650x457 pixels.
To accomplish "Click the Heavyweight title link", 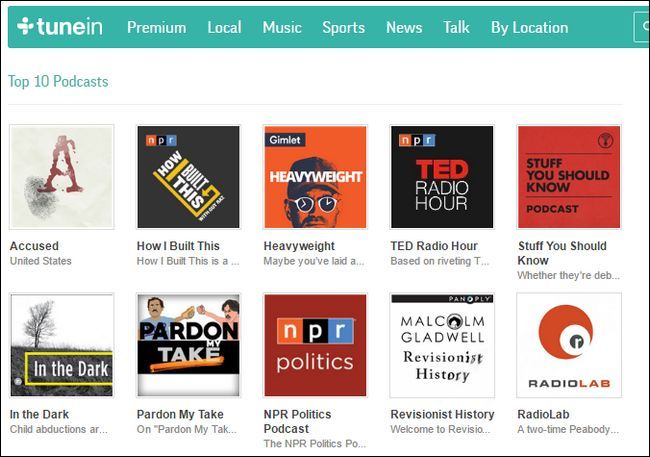I will click(x=299, y=246).
